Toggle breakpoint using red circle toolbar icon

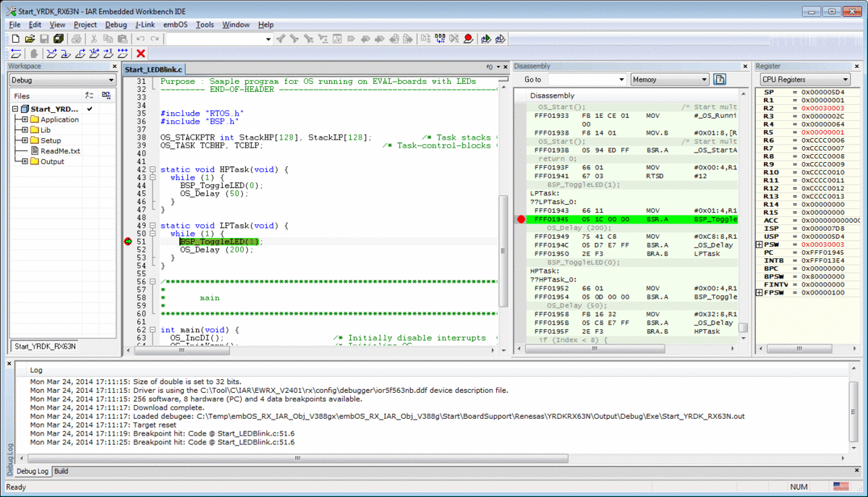(468, 39)
